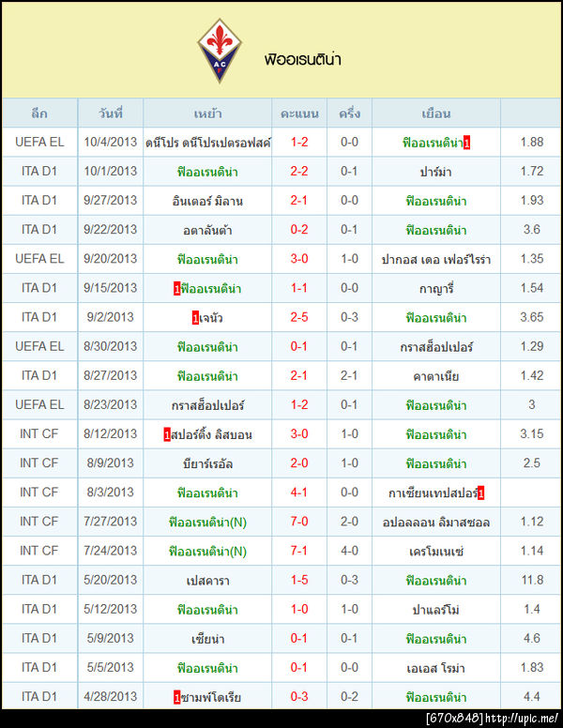Click score 3-0 on 9/20/2013 row

299,259
